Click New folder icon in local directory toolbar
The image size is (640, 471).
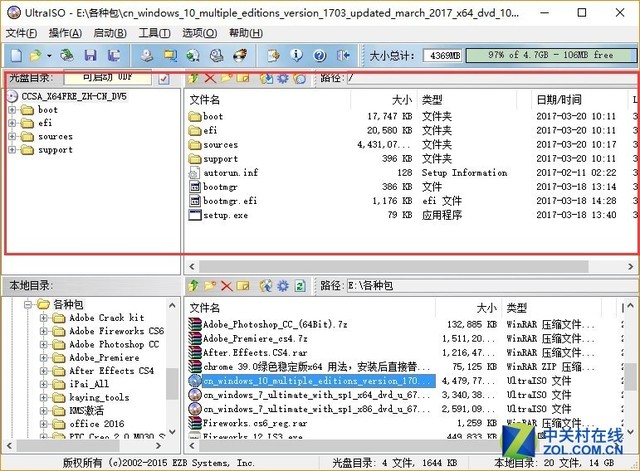point(210,286)
